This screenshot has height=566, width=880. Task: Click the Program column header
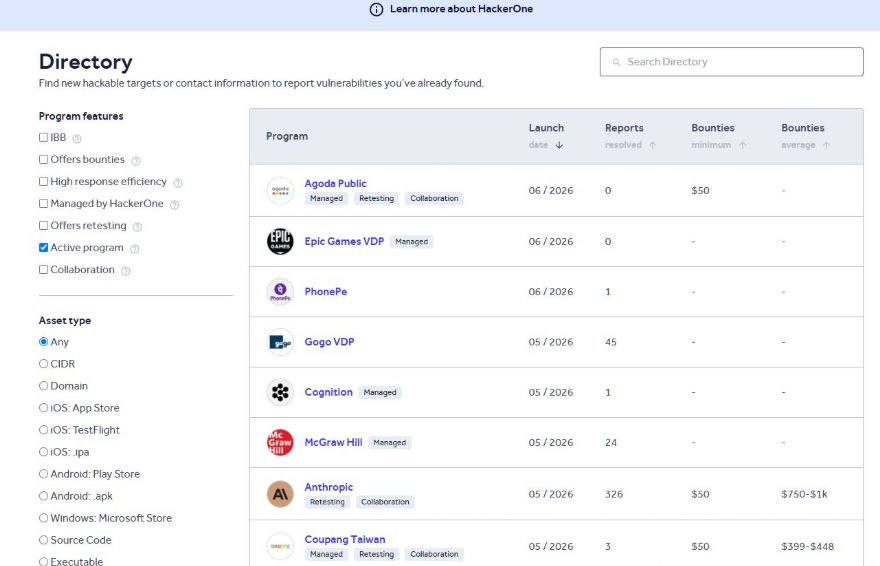click(x=287, y=136)
